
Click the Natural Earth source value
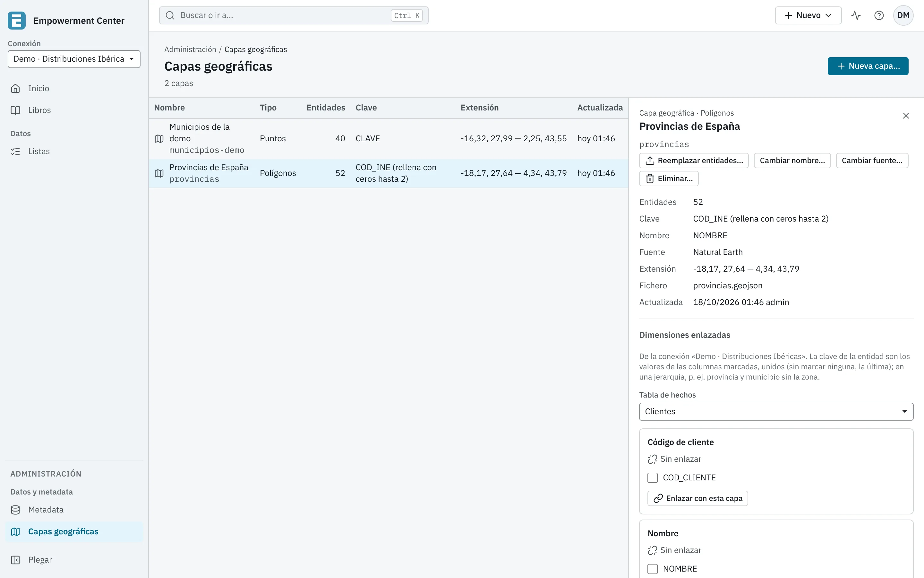(x=718, y=252)
